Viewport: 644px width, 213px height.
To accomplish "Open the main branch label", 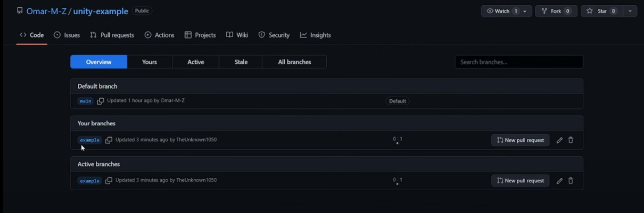I will [85, 101].
